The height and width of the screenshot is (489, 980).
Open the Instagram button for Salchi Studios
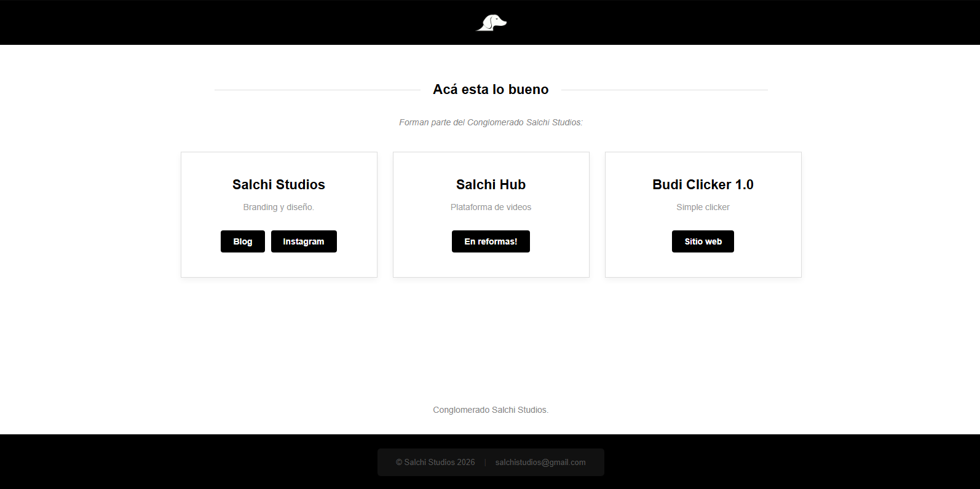pos(304,241)
